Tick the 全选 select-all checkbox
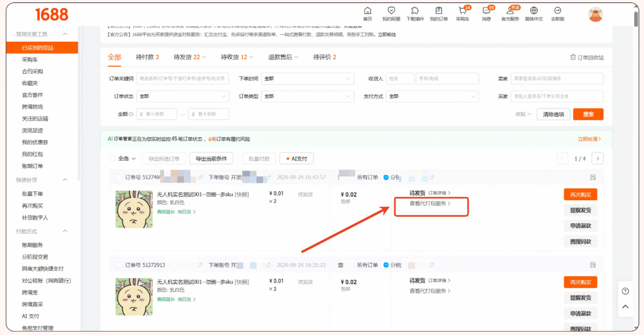The image size is (644, 335). [112, 159]
